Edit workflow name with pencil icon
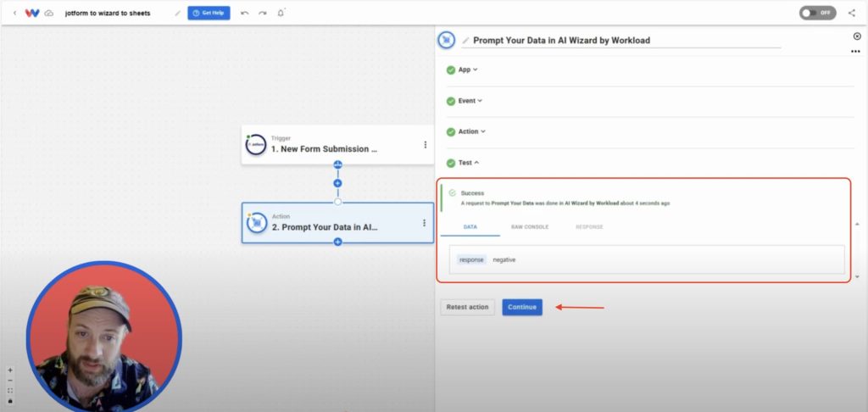Image resolution: width=868 pixels, height=412 pixels. coord(178,14)
